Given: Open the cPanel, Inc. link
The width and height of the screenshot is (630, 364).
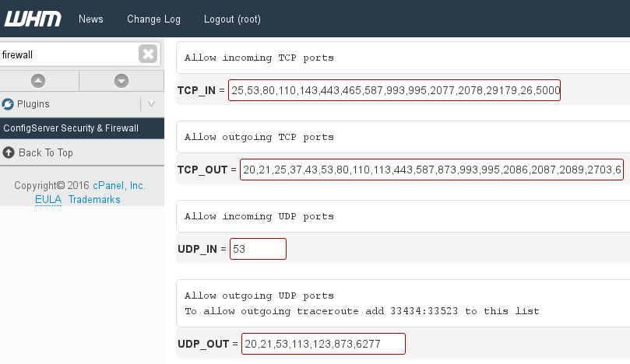Looking at the screenshot, I should (x=119, y=185).
